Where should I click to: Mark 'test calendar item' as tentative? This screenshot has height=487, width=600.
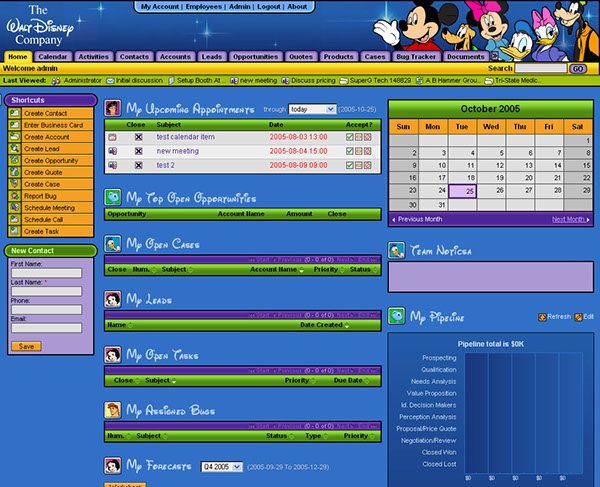[359, 137]
